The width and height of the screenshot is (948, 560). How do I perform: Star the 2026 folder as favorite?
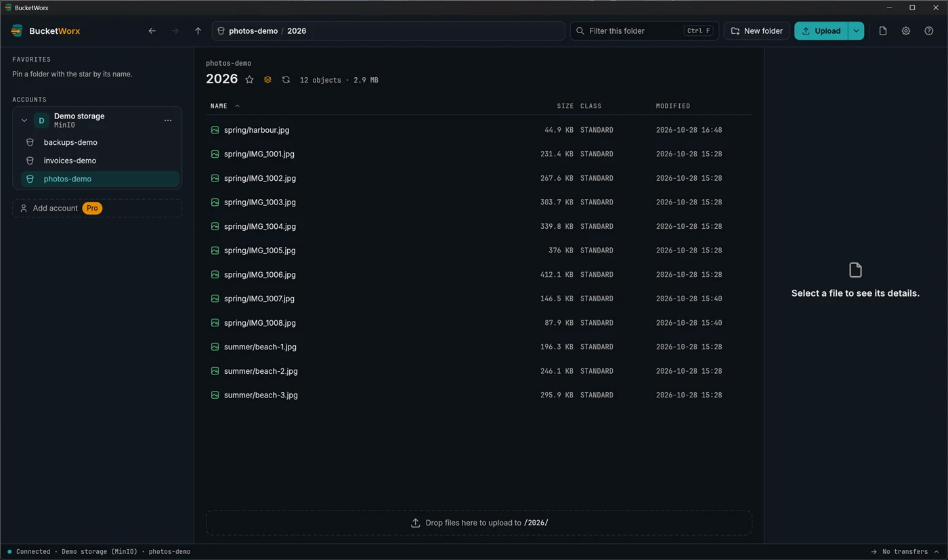click(x=249, y=79)
